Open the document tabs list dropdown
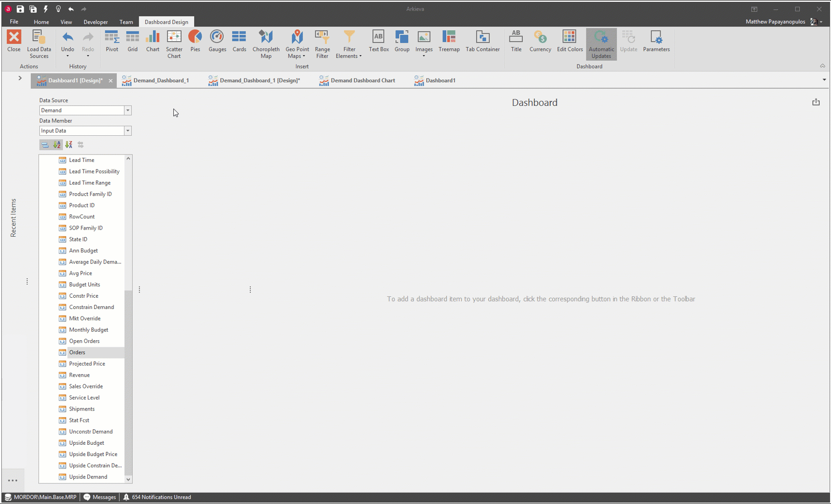Image resolution: width=831 pixels, height=504 pixels. coord(824,80)
